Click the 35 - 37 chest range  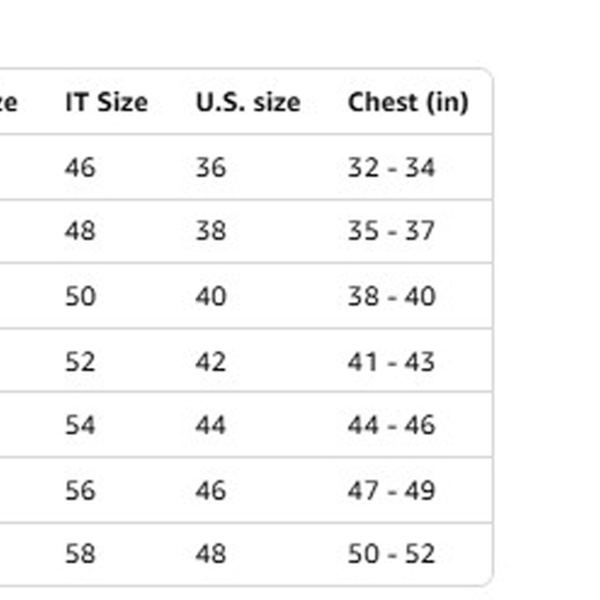(x=391, y=231)
